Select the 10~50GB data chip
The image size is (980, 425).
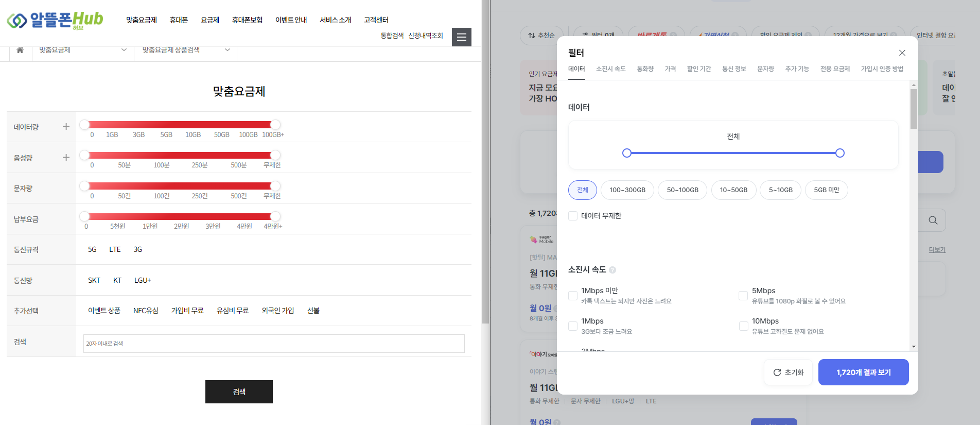tap(733, 190)
